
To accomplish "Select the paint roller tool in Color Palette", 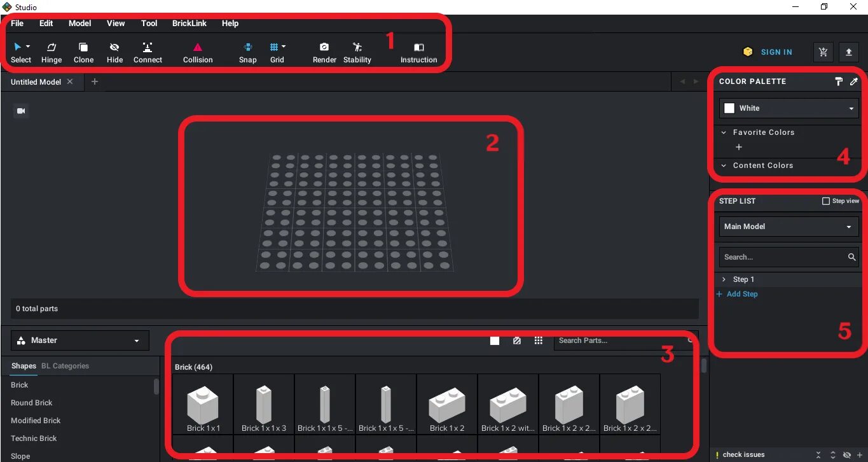I will pyautogui.click(x=839, y=81).
